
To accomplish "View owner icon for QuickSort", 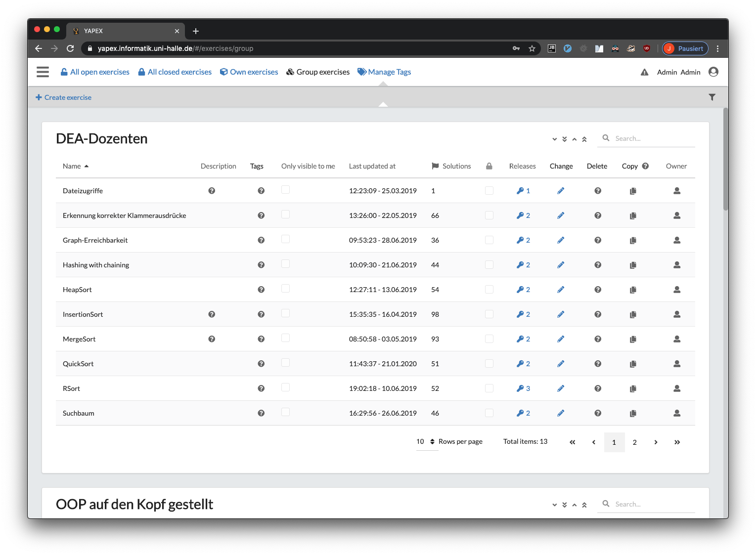I will (x=677, y=364).
